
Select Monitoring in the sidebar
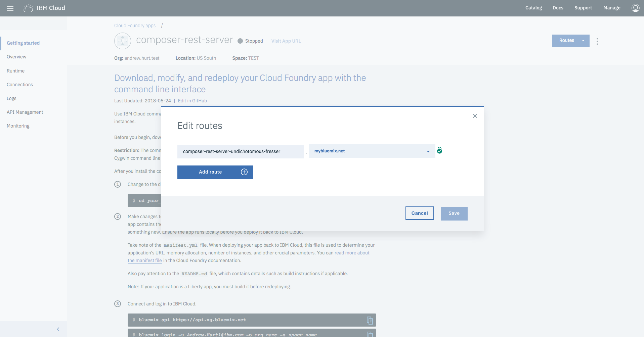pyautogui.click(x=18, y=126)
